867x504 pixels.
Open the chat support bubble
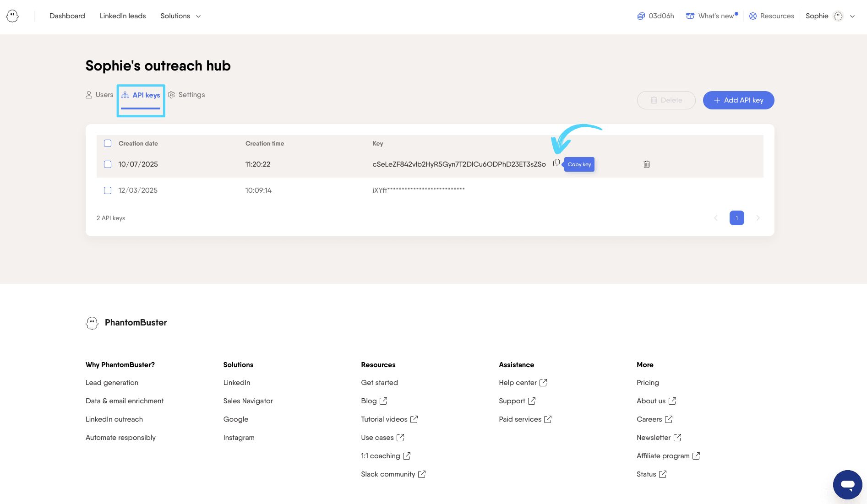847,484
